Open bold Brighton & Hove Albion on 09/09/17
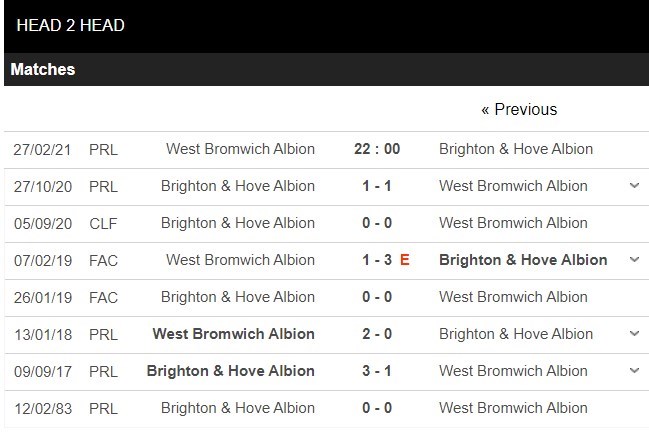649x436 pixels. pyautogui.click(x=231, y=371)
